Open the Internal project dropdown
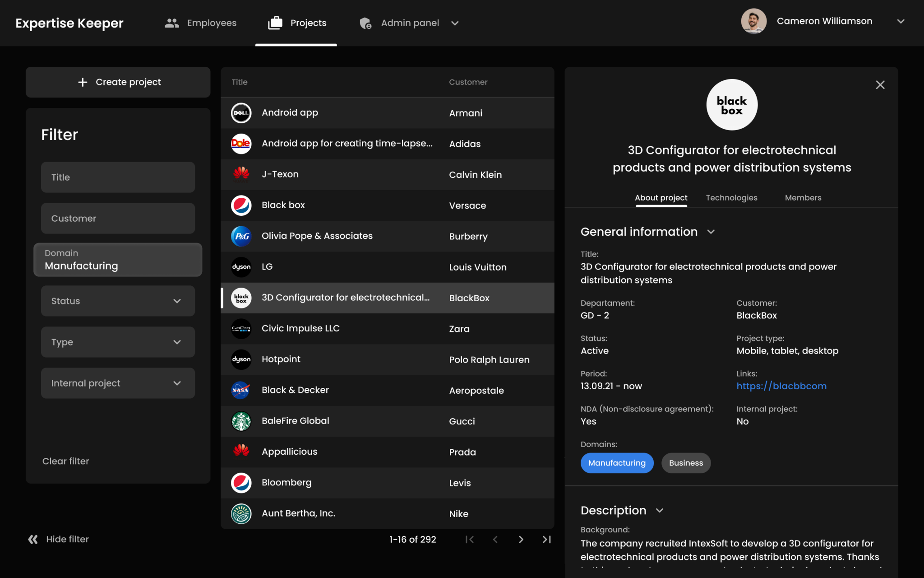Image resolution: width=924 pixels, height=578 pixels. [x=118, y=383]
